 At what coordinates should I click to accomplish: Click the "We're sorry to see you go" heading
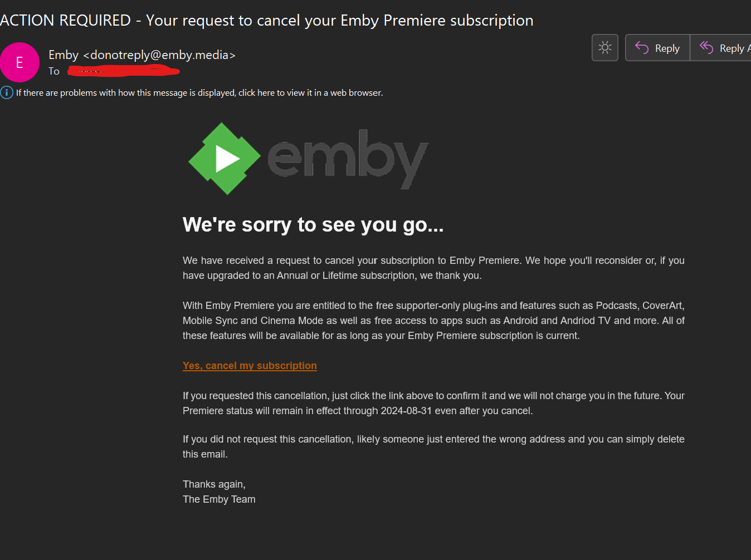click(x=313, y=225)
